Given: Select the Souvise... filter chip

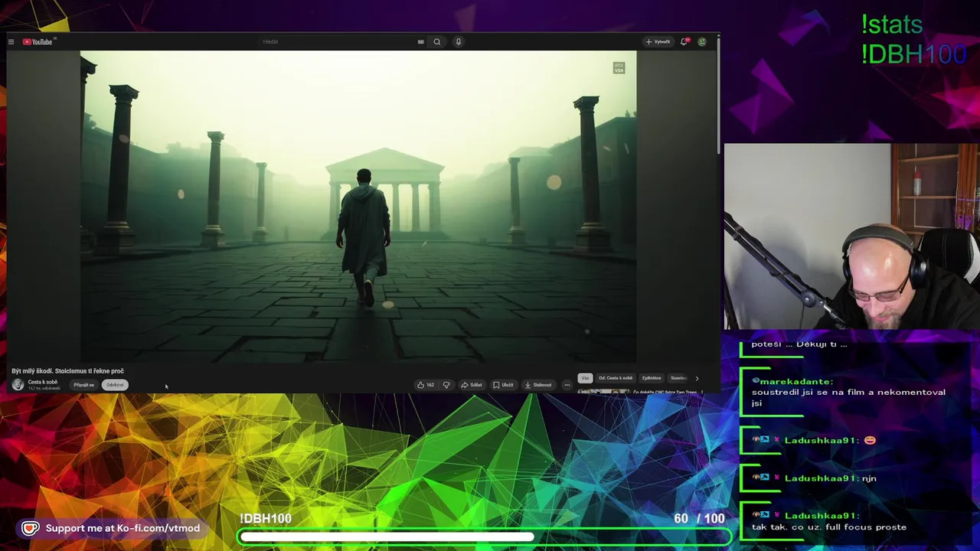Looking at the screenshot, I should [x=678, y=378].
